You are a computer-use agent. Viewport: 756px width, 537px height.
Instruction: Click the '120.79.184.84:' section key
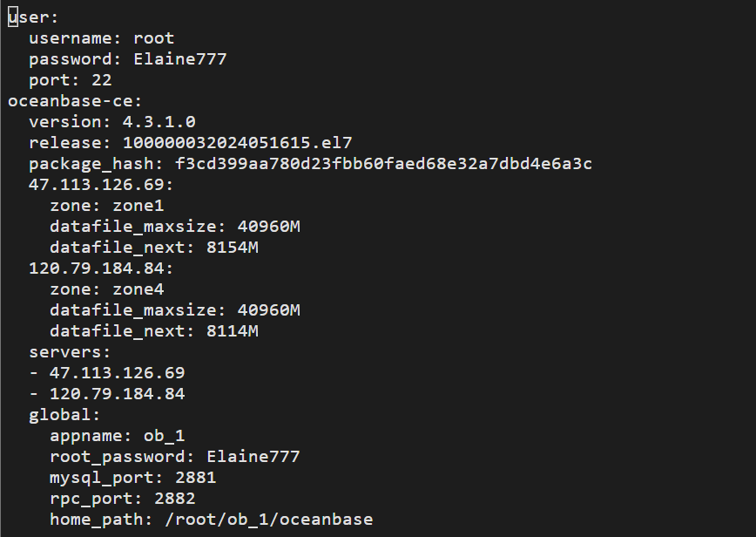(x=101, y=268)
